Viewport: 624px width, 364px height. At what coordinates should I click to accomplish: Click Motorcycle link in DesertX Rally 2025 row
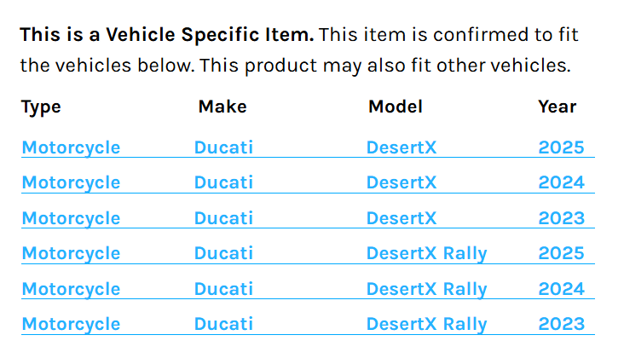point(71,253)
